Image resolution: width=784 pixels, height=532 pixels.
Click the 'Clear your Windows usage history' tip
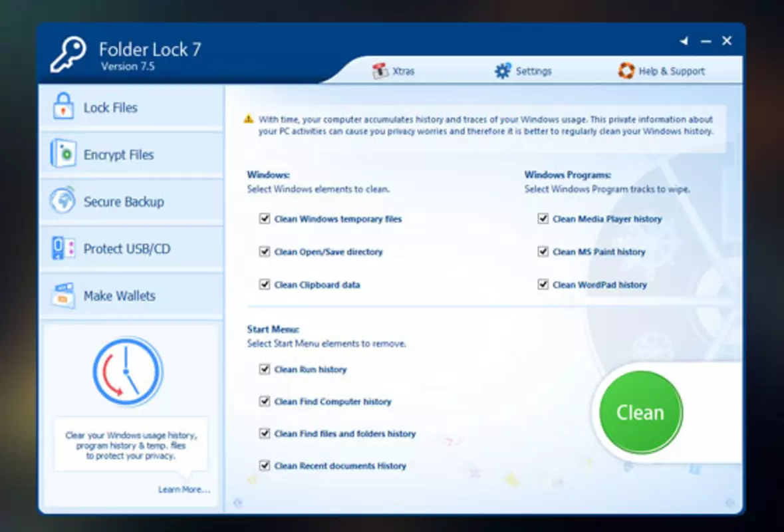(x=131, y=446)
